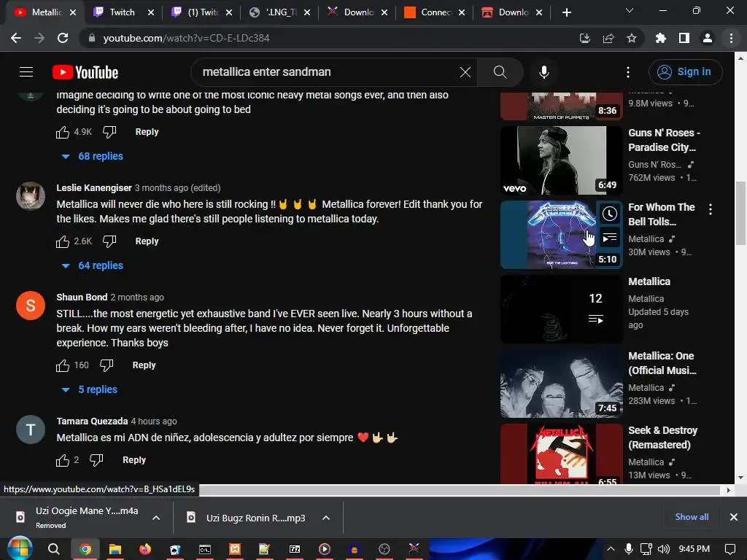
Task: Open YouTube settings three-dot menu
Action: pyautogui.click(x=628, y=72)
